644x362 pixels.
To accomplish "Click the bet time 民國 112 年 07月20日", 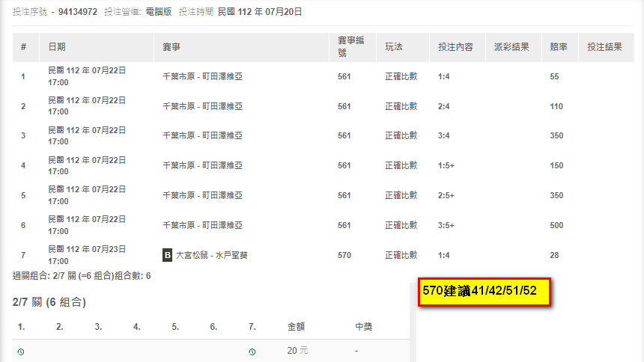I will click(260, 12).
